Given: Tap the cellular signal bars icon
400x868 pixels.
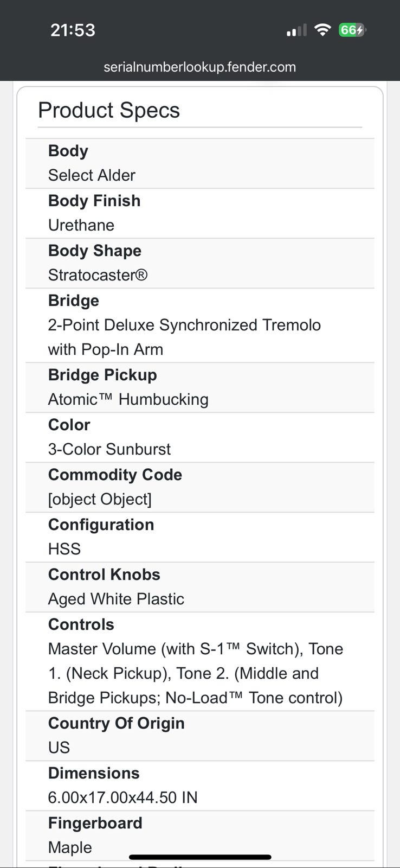Looking at the screenshot, I should [296, 30].
